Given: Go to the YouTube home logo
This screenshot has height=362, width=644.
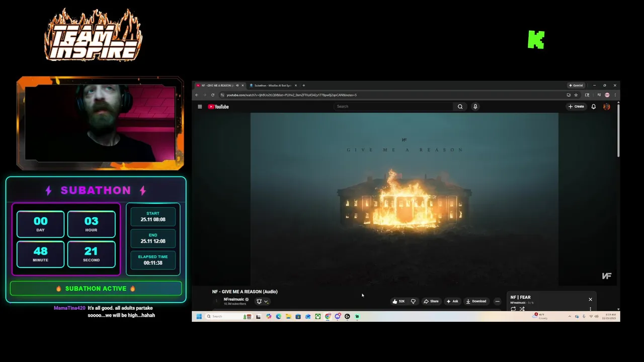Looking at the screenshot, I should pyautogui.click(x=218, y=107).
